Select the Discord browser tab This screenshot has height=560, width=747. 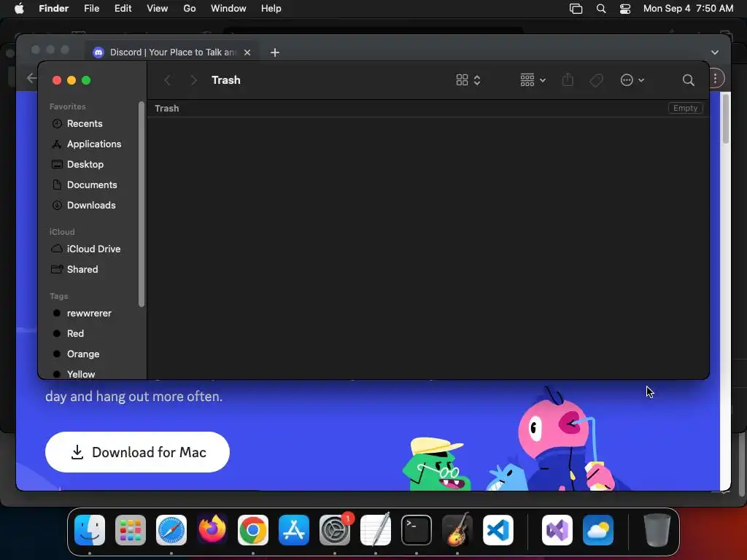tap(172, 52)
